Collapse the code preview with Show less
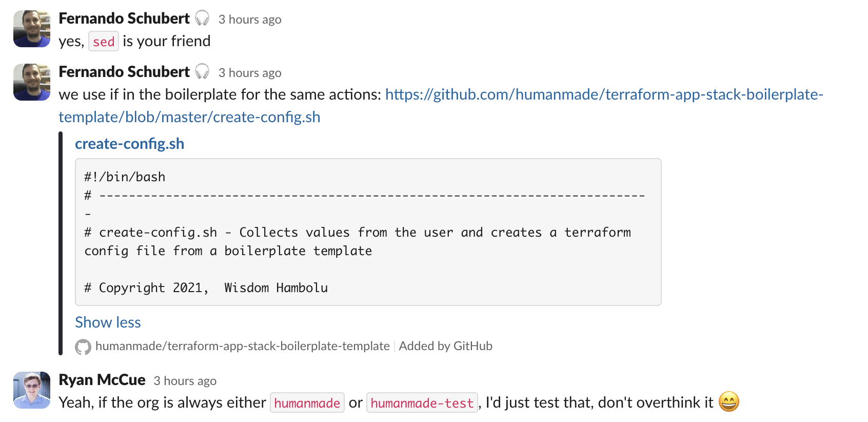This screenshot has height=422, width=868. pos(108,322)
